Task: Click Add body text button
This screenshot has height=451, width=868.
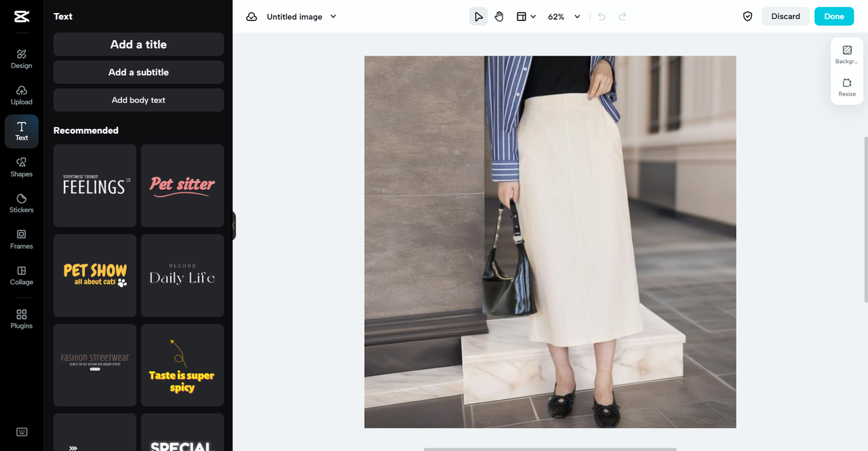Action: (x=138, y=100)
